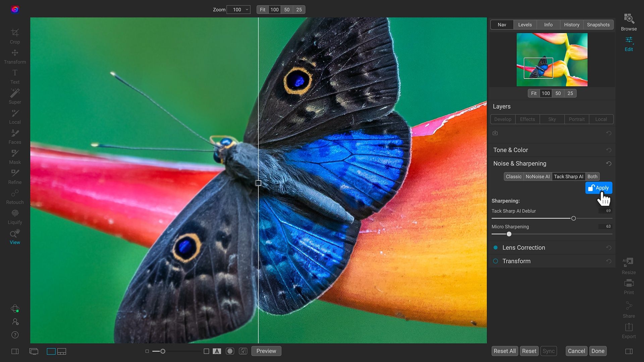644x362 pixels.
Task: Expand the Noise & Sharpening reset
Action: click(x=609, y=164)
